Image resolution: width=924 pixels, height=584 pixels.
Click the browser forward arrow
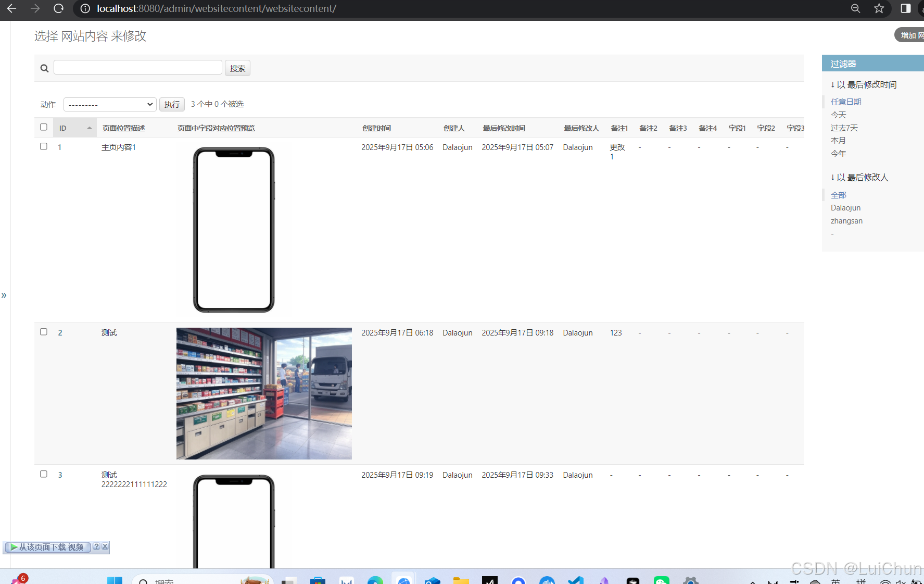pos(35,8)
